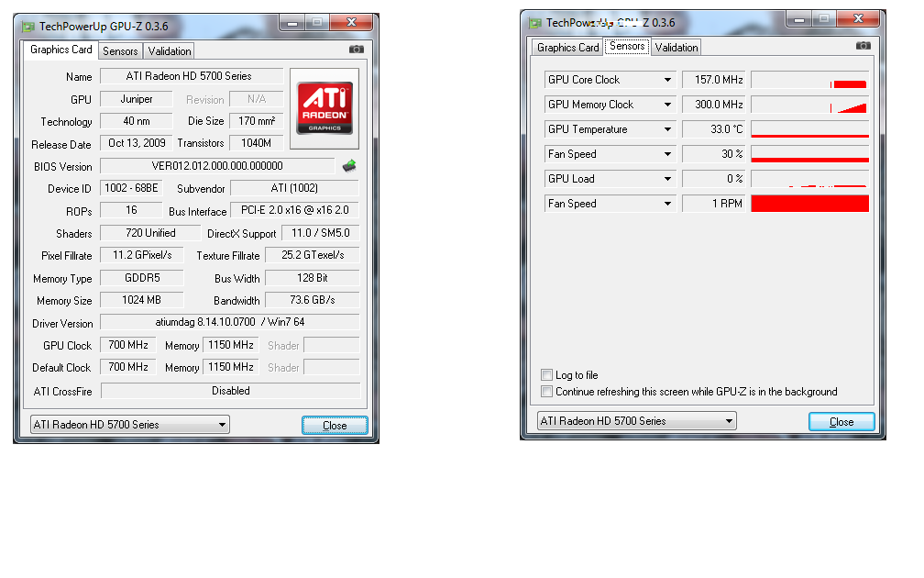Click the full red Fan Speed RPM graph
Viewport: 924px width, 578px height.
809,204
